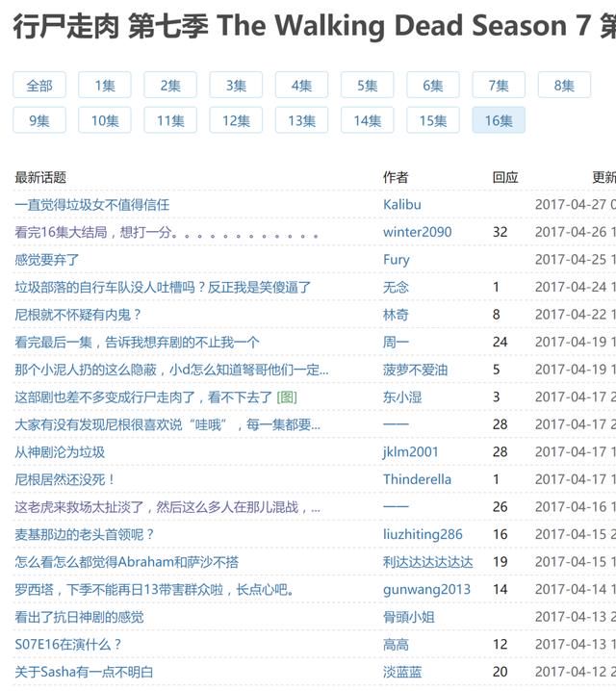Open topic 看完16集大结局，想打一分
The image size is (616, 691).
pyautogui.click(x=167, y=232)
